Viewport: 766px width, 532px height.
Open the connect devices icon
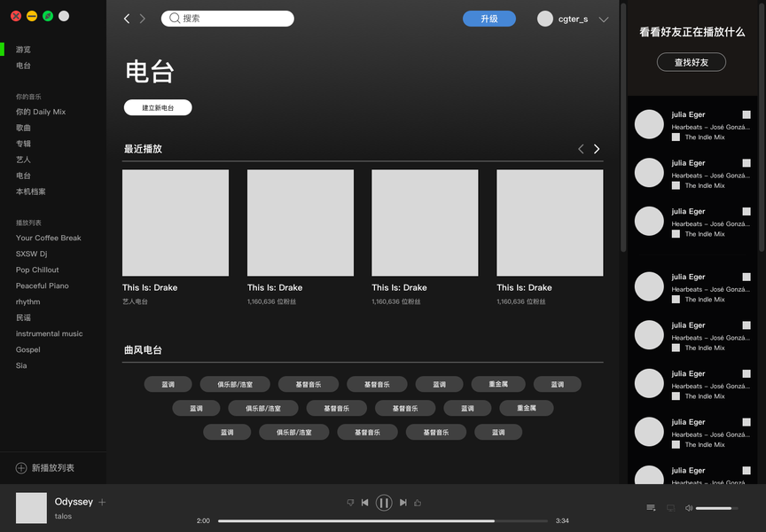671,508
